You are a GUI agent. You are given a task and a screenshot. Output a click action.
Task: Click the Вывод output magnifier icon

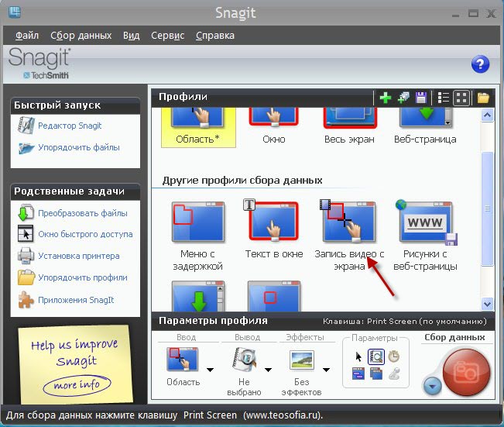(x=245, y=360)
